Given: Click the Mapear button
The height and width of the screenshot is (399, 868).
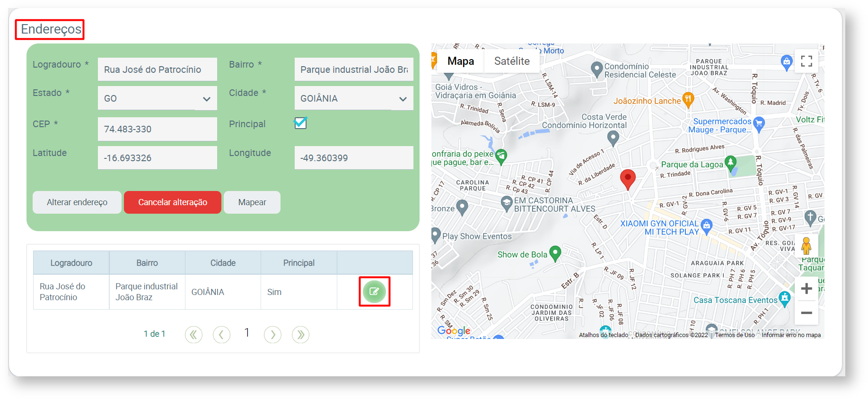Looking at the screenshot, I should pos(252,202).
